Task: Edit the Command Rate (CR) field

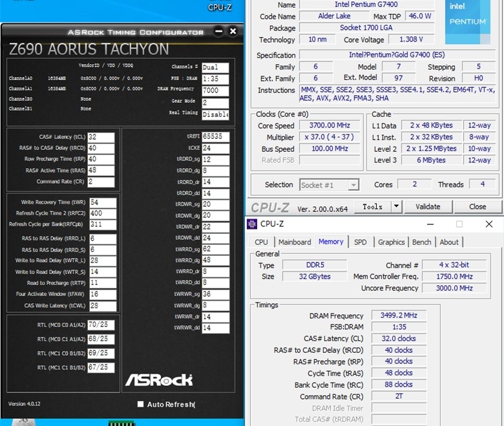Action: (101, 182)
